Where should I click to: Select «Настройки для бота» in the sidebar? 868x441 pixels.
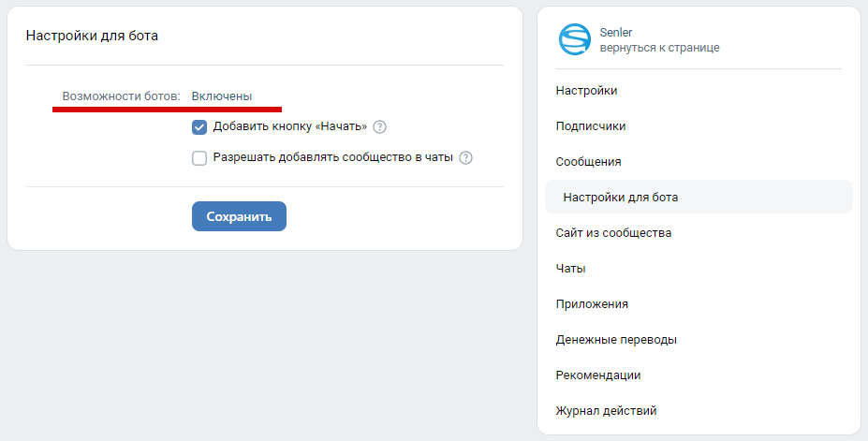click(621, 198)
